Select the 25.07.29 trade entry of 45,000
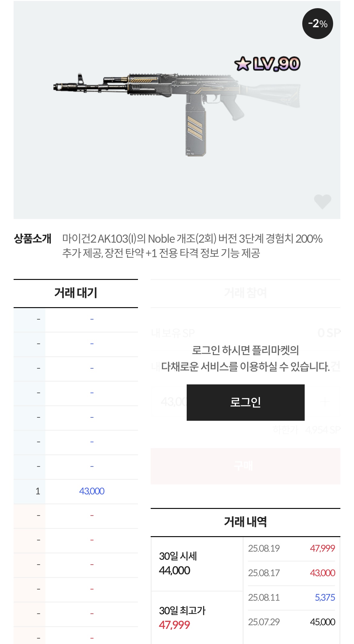Image resolution: width=354 pixels, height=644 pixels. click(x=291, y=622)
